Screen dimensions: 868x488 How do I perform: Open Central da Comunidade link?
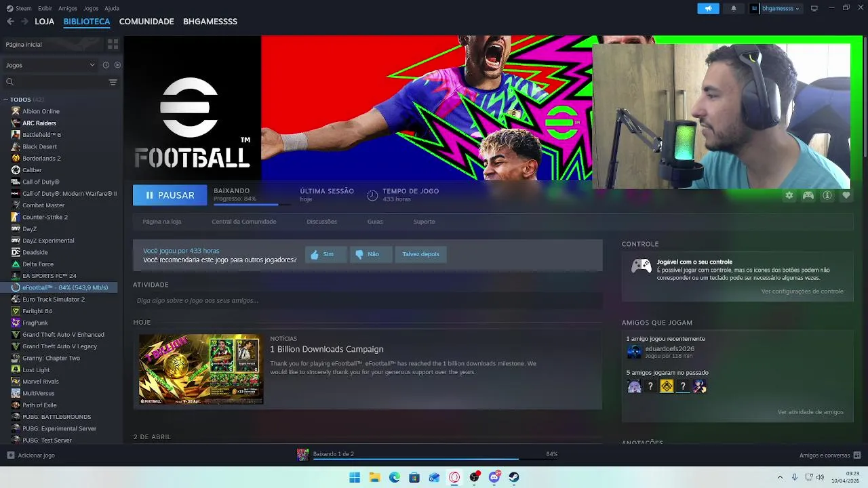tap(244, 222)
